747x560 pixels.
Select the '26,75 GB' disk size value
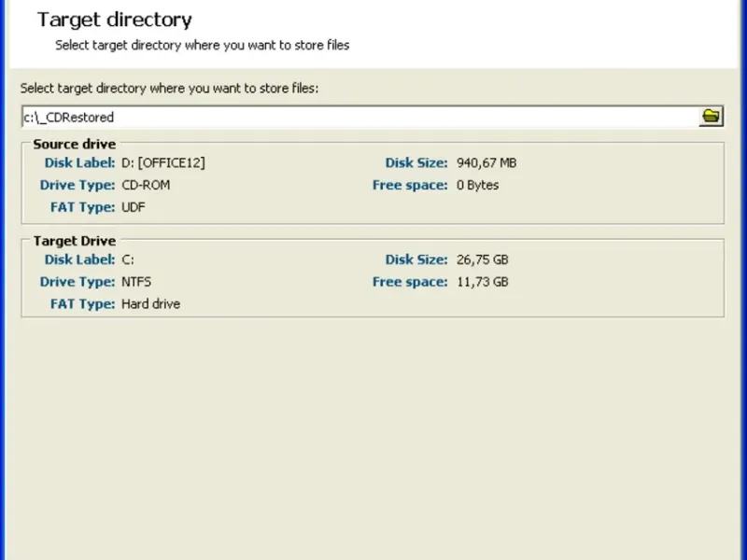click(x=482, y=260)
